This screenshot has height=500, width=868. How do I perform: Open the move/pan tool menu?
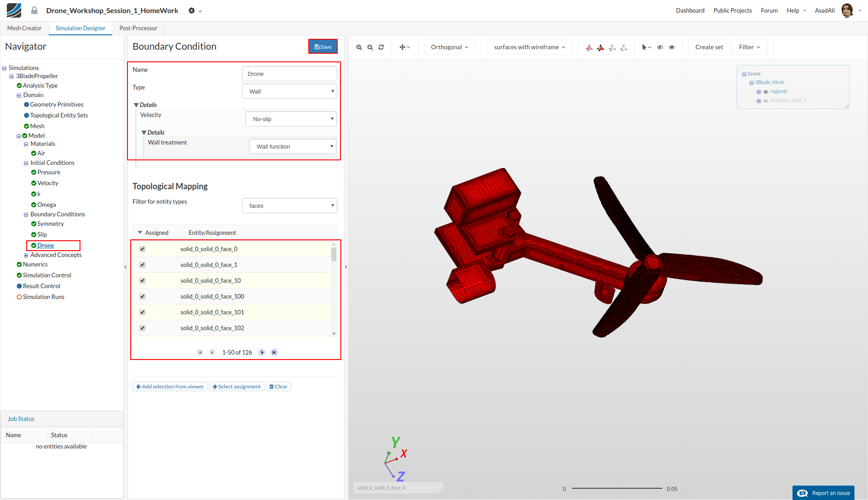click(x=405, y=47)
